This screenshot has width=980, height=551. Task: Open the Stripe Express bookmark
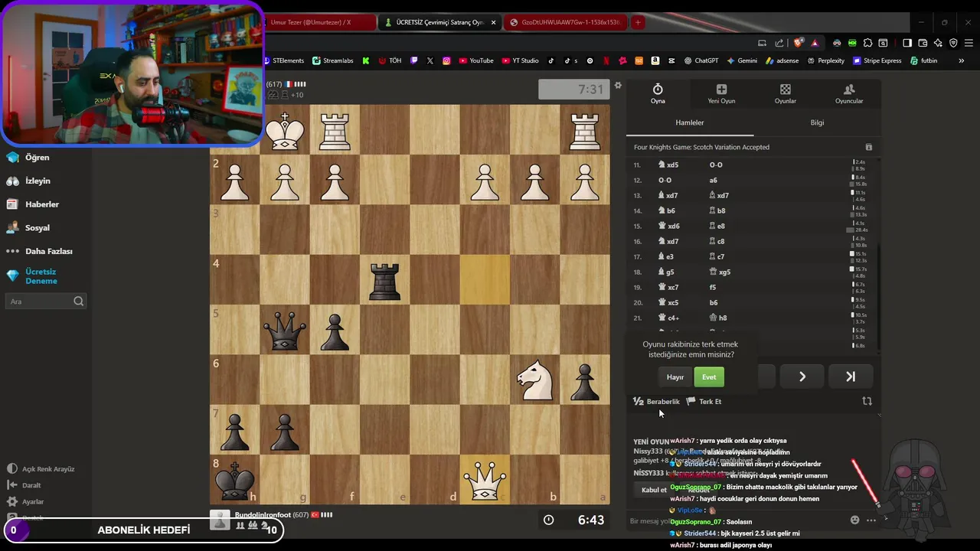[877, 60]
